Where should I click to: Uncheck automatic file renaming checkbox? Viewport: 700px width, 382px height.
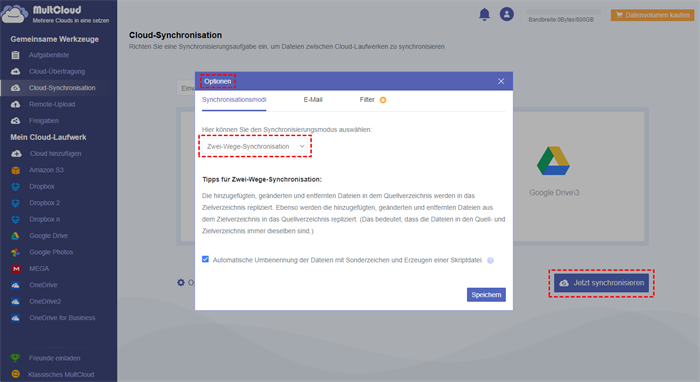point(205,259)
